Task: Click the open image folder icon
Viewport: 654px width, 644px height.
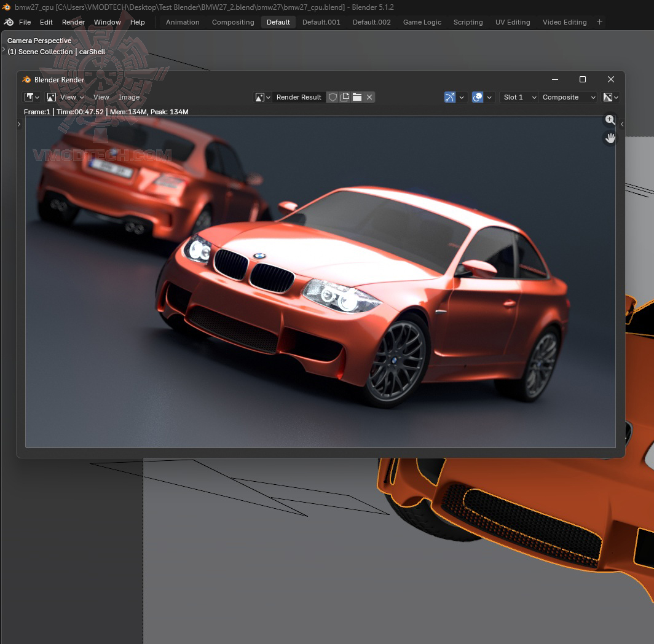Action: pos(357,97)
